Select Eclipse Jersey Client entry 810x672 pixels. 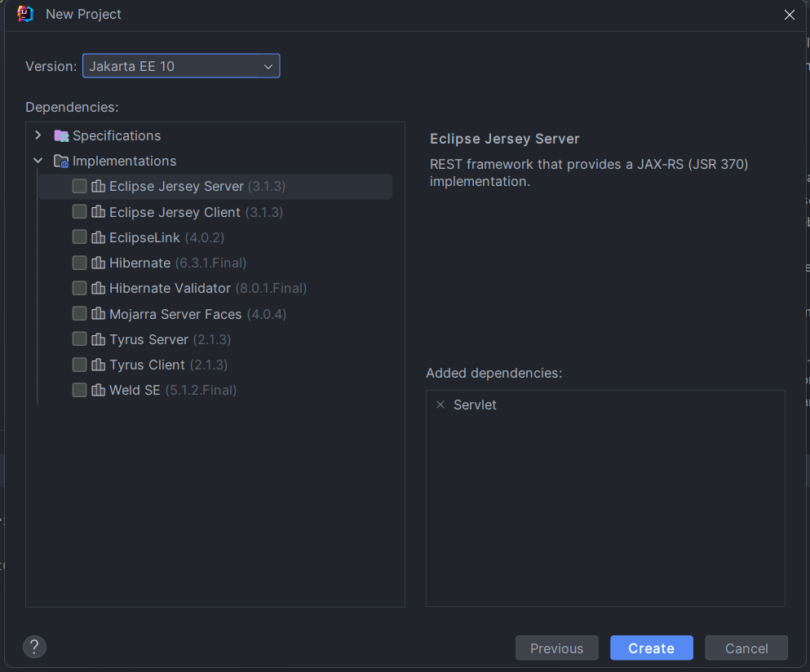[x=175, y=212]
